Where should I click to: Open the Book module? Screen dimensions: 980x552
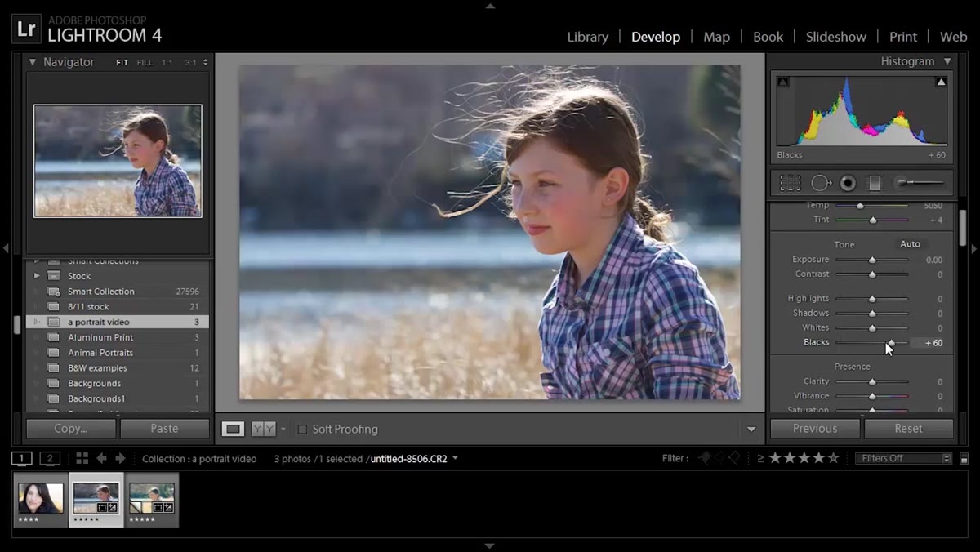(768, 37)
